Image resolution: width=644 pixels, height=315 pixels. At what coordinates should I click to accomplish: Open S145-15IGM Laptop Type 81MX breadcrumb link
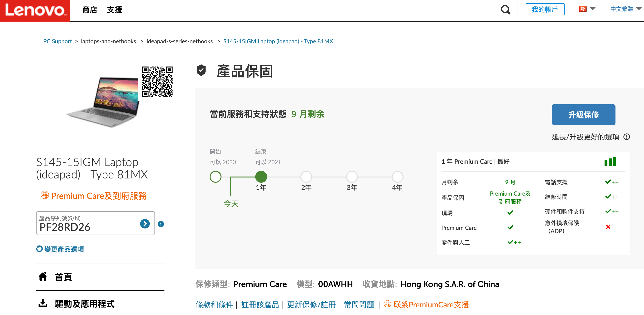point(278,41)
